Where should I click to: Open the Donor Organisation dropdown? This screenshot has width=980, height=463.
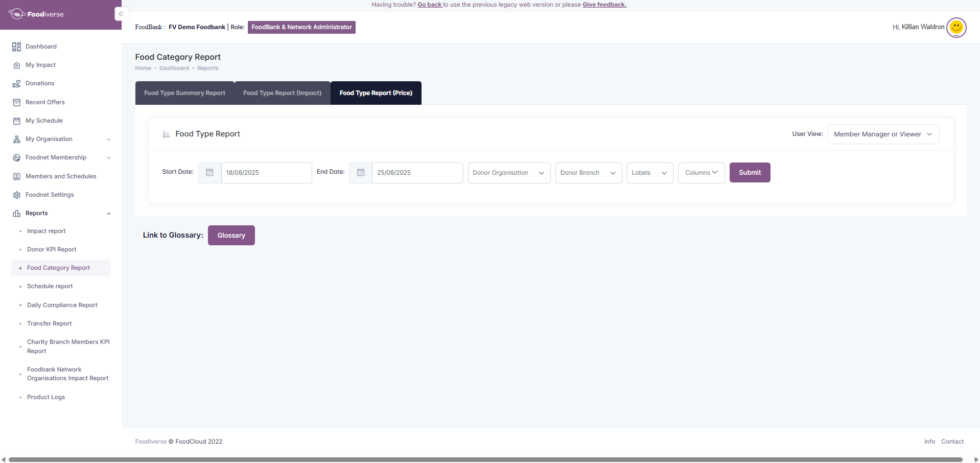tap(509, 173)
